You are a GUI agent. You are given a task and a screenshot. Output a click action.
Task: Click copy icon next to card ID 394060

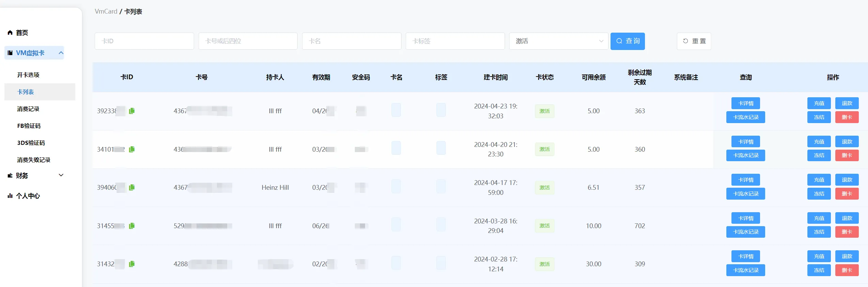coord(132,187)
